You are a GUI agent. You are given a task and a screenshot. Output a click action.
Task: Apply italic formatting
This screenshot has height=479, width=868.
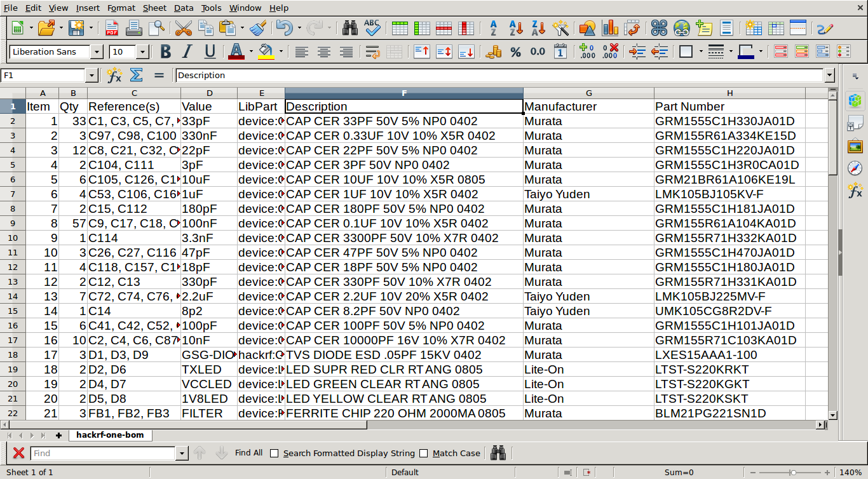pos(187,52)
